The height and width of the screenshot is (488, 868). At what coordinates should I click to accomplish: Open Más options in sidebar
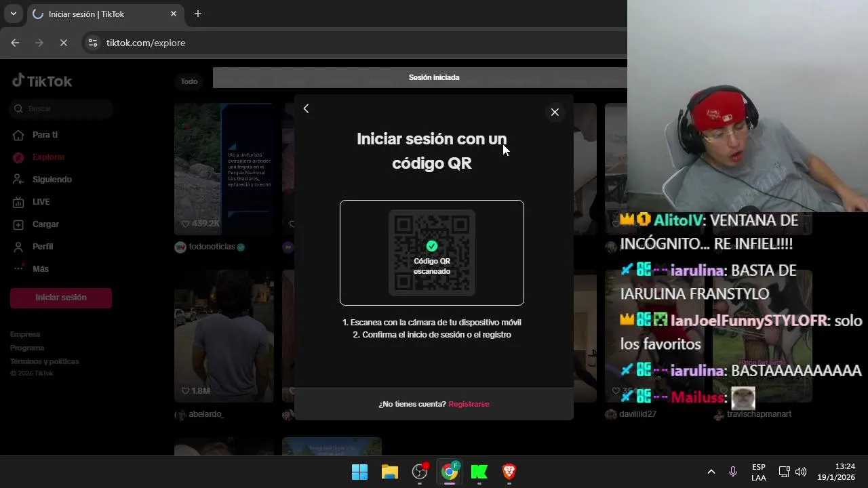coord(41,269)
